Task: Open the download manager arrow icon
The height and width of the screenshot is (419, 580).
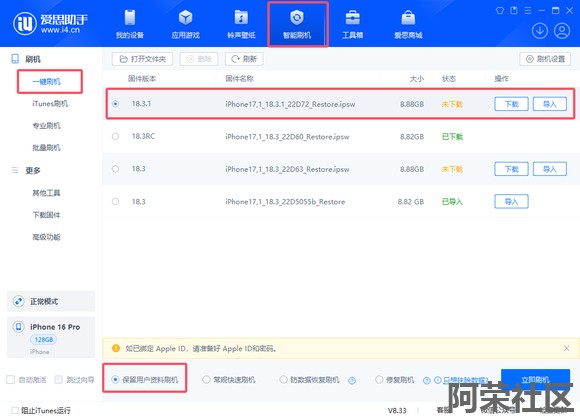Action: point(540,31)
